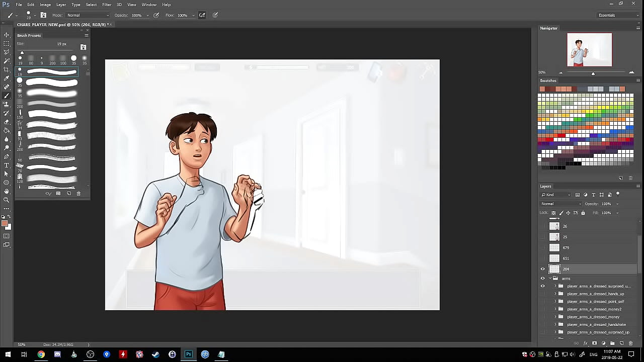Click the Brush Presets panel tab

coord(29,35)
